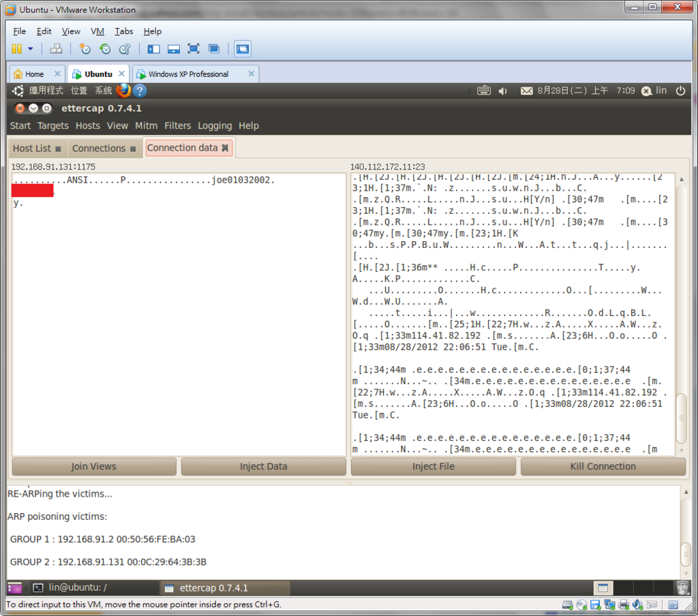Click the VMware sound card status icon
This screenshot has width=698, height=616.
pos(638,605)
